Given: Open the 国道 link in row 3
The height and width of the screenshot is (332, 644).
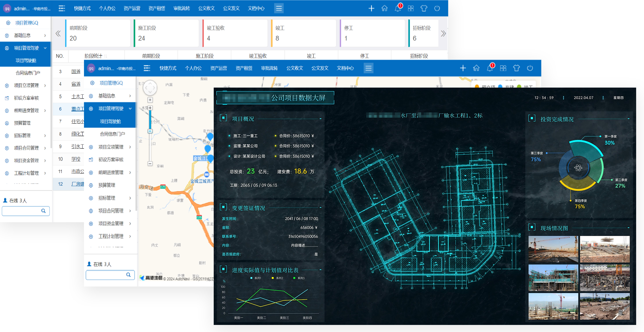Looking at the screenshot, I should 76,71.
